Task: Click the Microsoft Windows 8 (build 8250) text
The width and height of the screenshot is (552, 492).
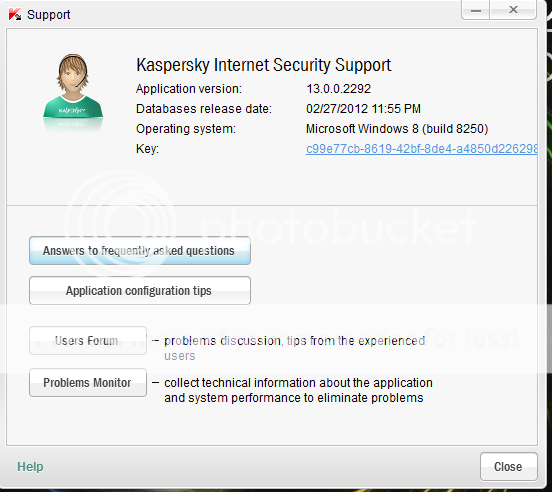Action: [x=397, y=129]
